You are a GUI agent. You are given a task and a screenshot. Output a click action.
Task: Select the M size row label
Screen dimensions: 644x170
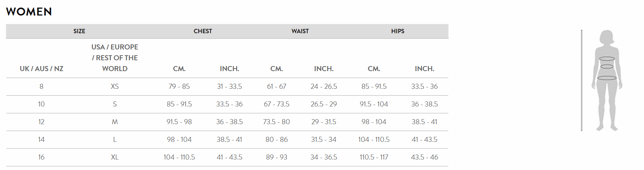point(115,122)
